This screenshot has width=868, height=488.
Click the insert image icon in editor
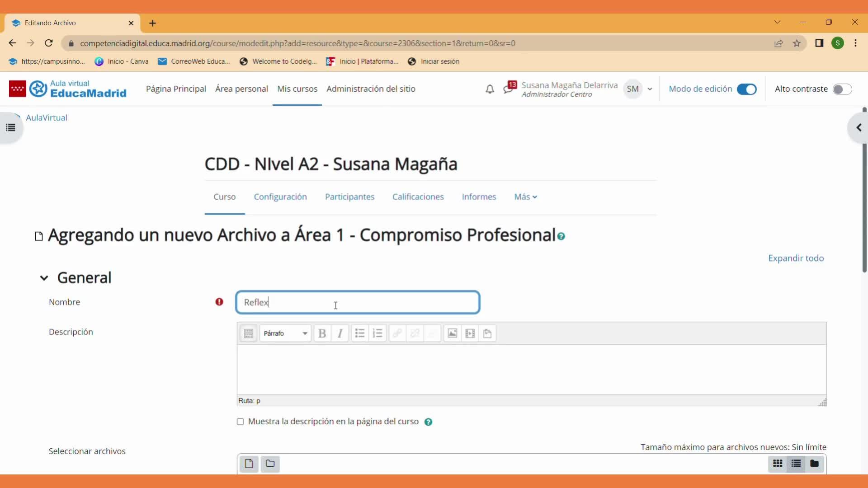coord(452,333)
